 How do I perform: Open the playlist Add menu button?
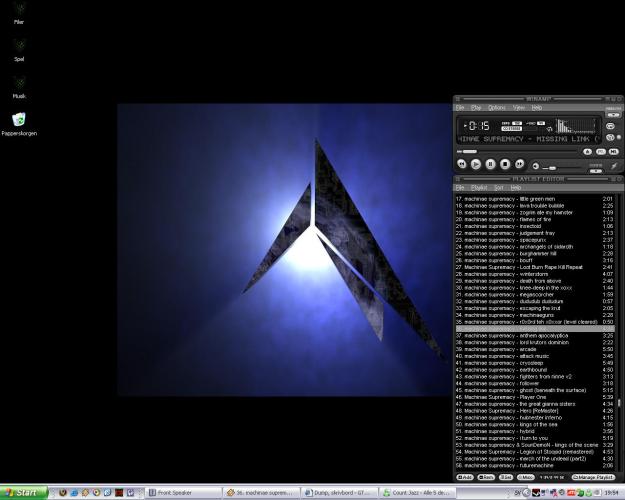coord(465,477)
